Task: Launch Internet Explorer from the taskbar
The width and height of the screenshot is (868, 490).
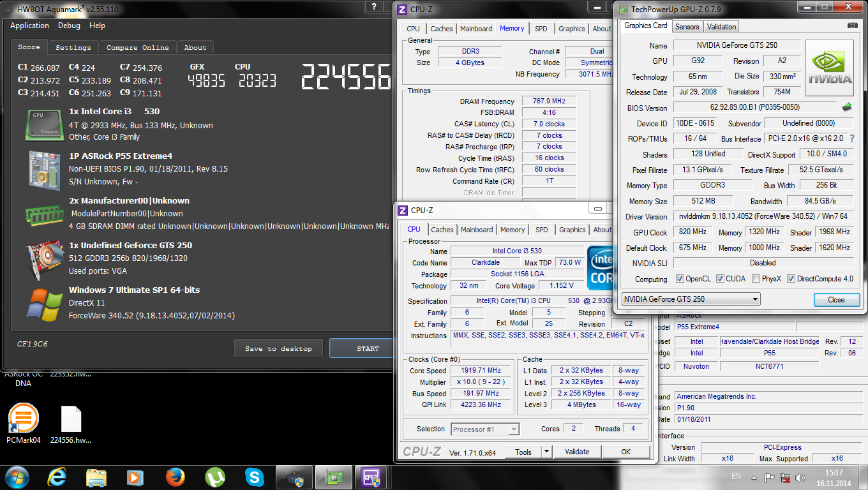Action: (x=57, y=477)
